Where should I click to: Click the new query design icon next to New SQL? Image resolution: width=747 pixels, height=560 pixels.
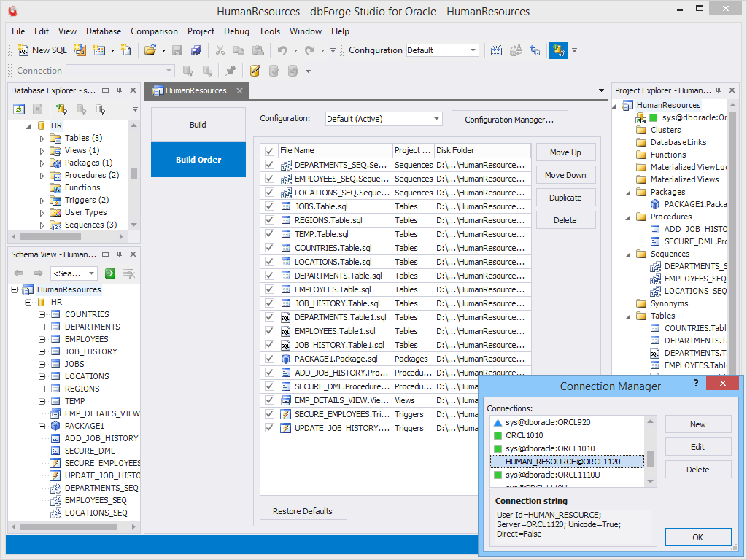[x=80, y=50]
